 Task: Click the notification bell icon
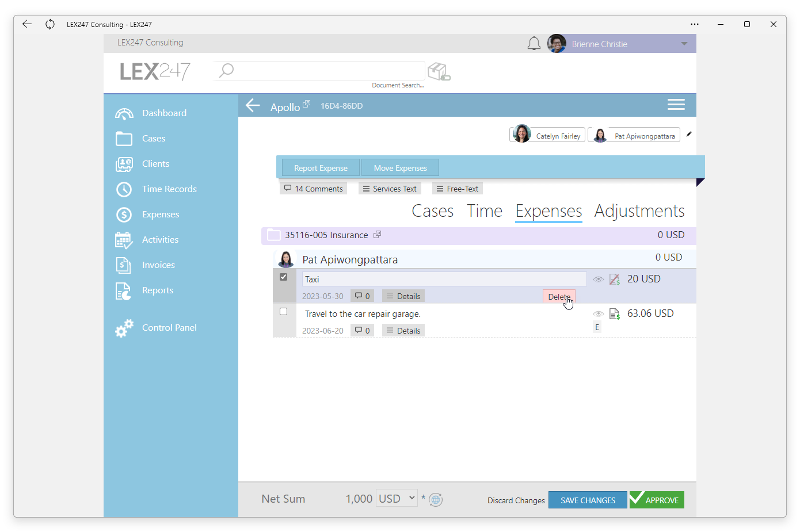(x=534, y=44)
